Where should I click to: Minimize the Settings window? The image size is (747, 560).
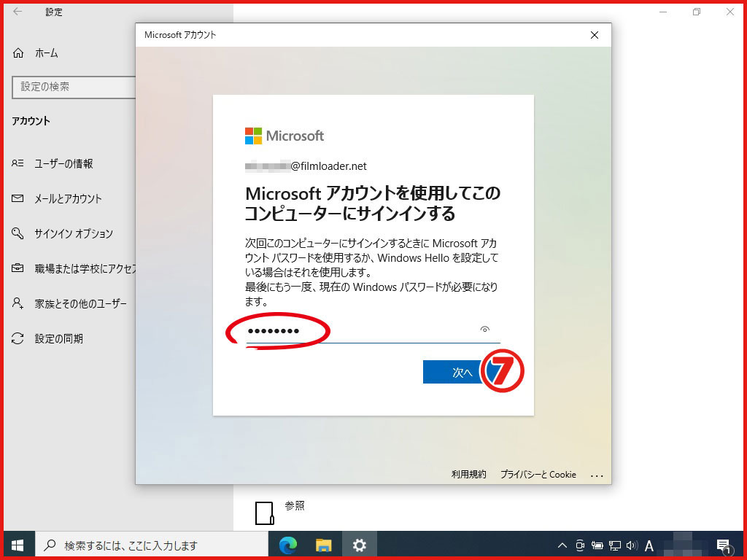click(x=662, y=12)
